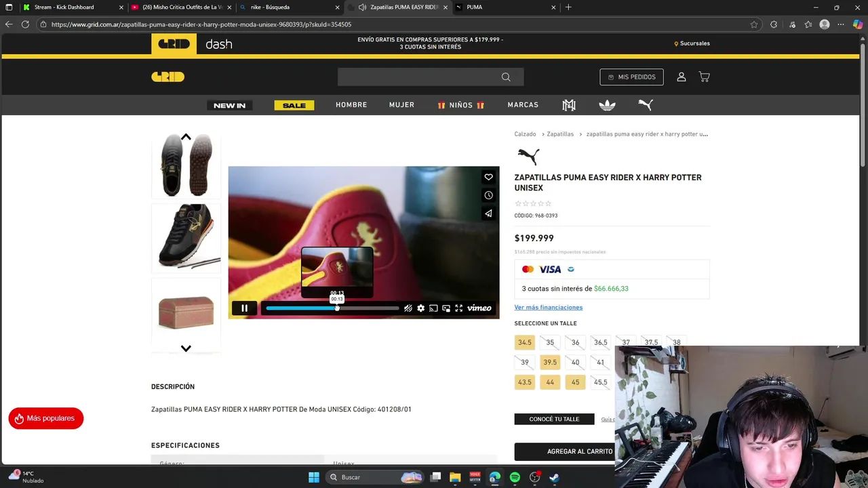Select size 39.5
The image size is (868, 488).
(550, 363)
